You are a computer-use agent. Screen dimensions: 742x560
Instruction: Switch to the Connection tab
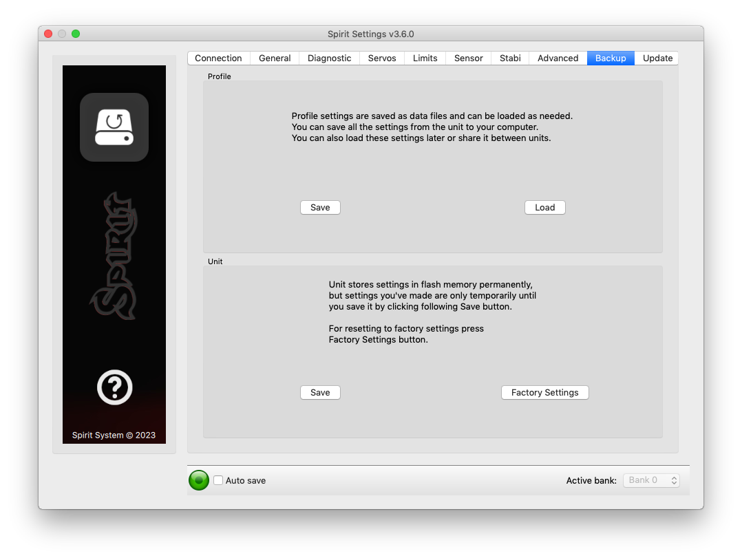(x=218, y=58)
